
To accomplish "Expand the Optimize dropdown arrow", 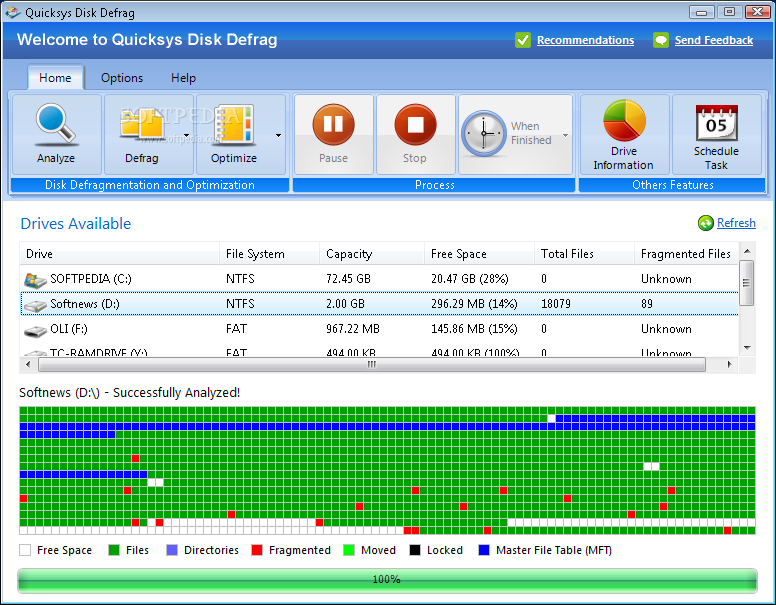I will (x=278, y=135).
